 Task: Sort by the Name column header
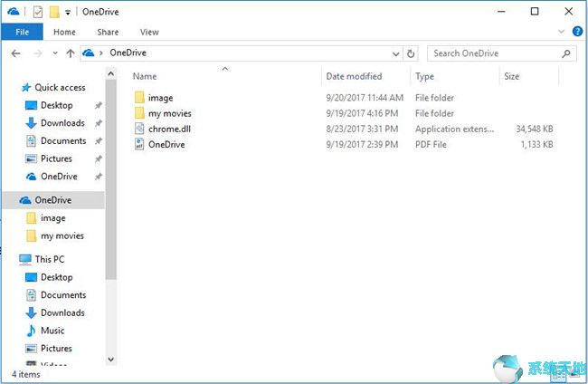[145, 77]
